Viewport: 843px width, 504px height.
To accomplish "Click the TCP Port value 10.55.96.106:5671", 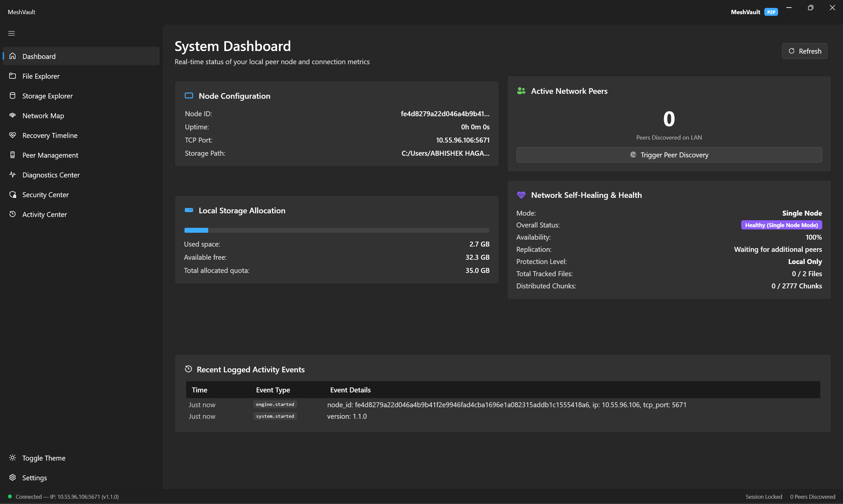I will (x=463, y=140).
